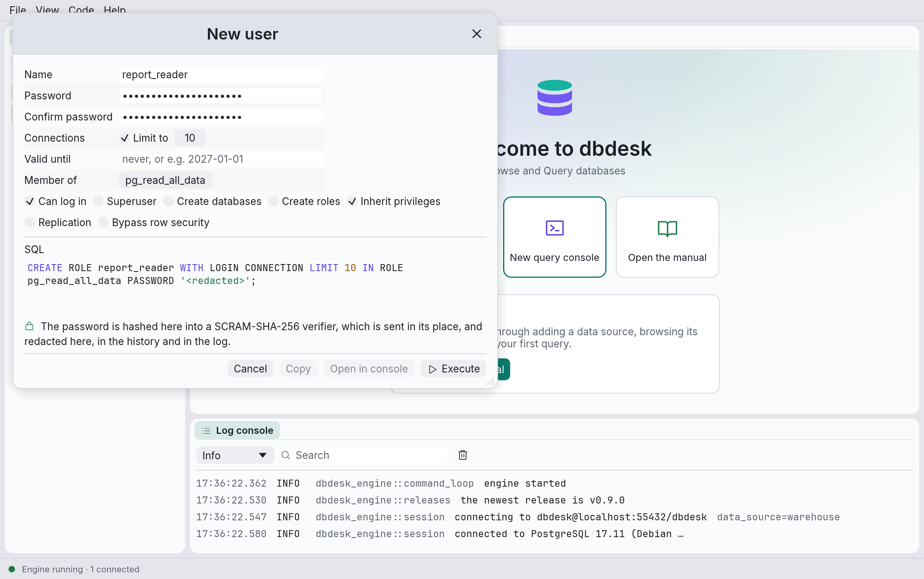Select the Log console tab
This screenshot has height=579, width=924.
point(237,430)
